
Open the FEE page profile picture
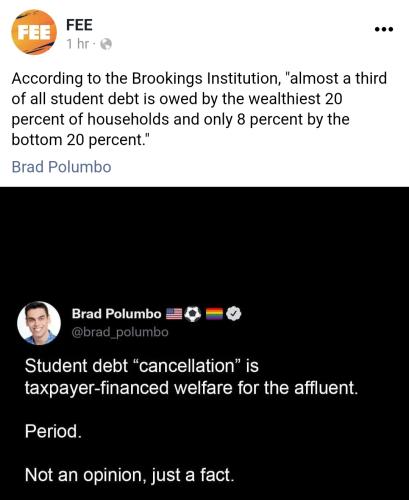pos(34,32)
